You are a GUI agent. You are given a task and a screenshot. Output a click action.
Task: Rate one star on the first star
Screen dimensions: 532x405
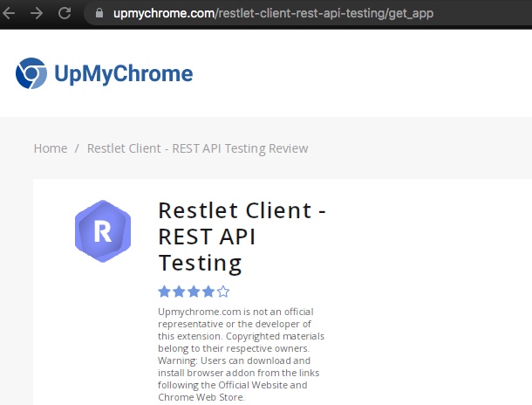click(164, 292)
